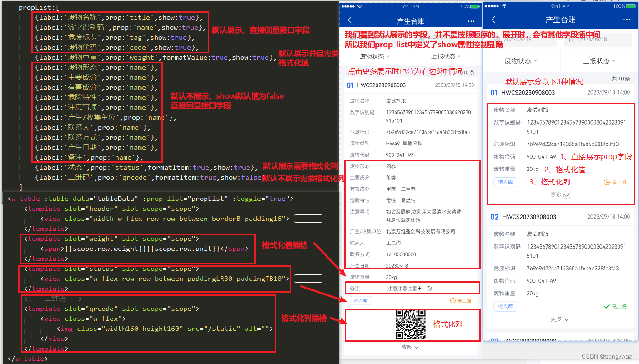Click the 未上报 status text in left phone
Screen dimensions: 639x364
464,300
